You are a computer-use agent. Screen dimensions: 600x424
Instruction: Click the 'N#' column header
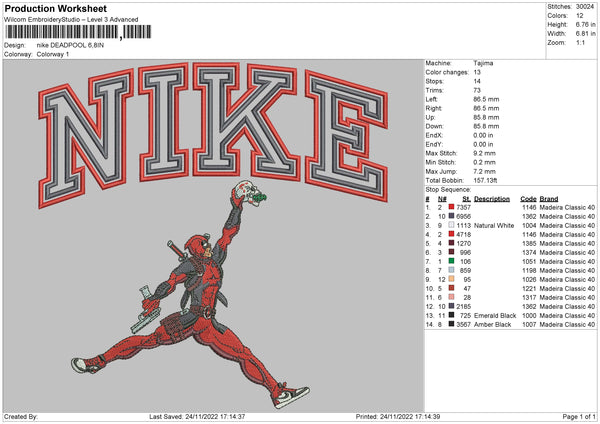point(442,199)
